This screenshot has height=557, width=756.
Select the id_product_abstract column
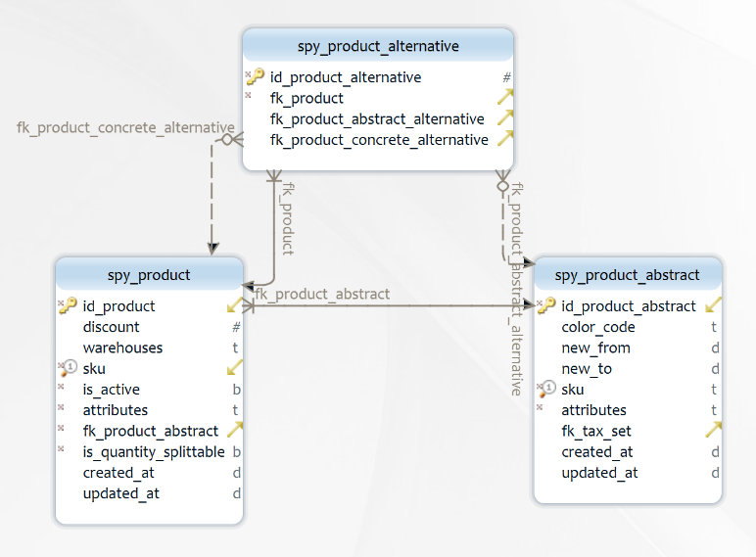click(628, 306)
